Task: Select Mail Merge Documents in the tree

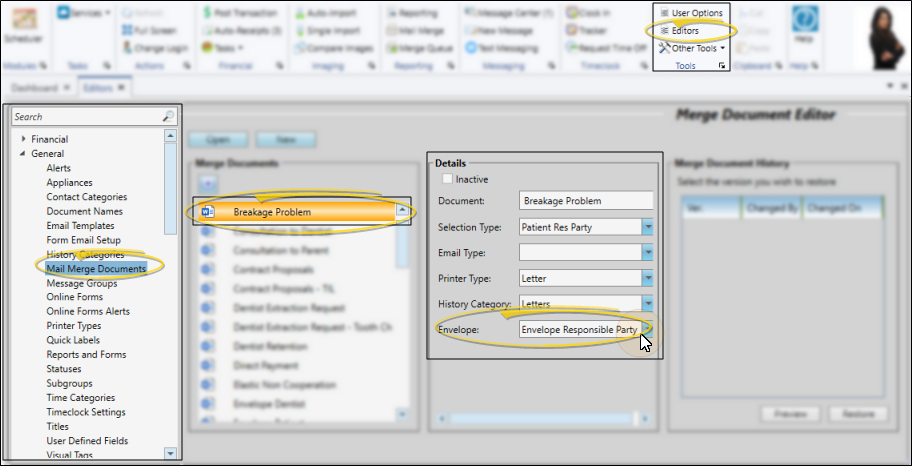Action: (x=95, y=268)
